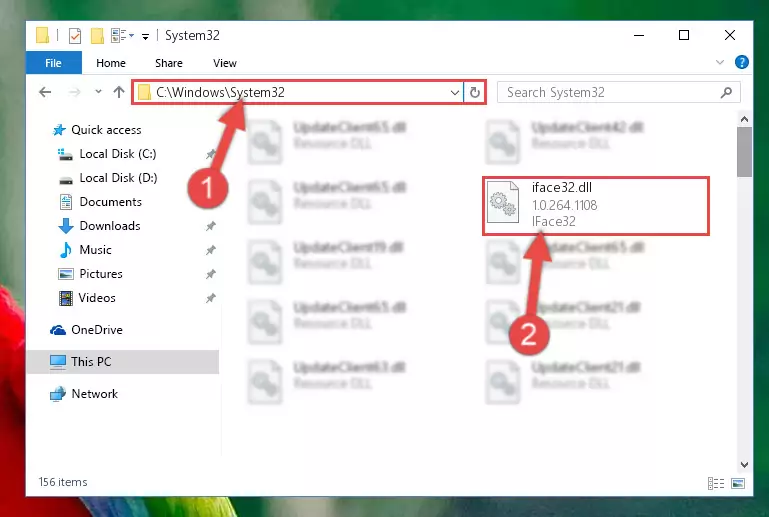The height and width of the screenshot is (517, 769).
Task: Open Videos in the navigation pane
Action: point(97,298)
